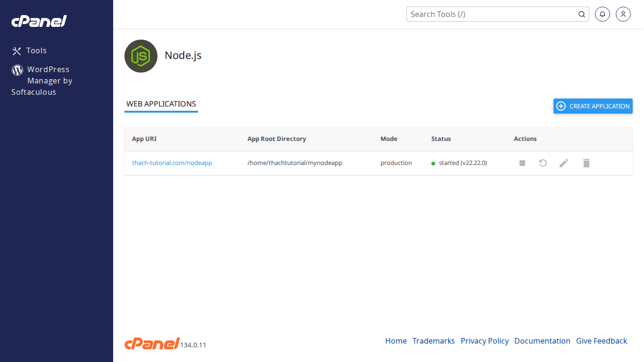Open user account menu icon
Image resolution: width=644 pixels, height=362 pixels.
click(x=623, y=14)
